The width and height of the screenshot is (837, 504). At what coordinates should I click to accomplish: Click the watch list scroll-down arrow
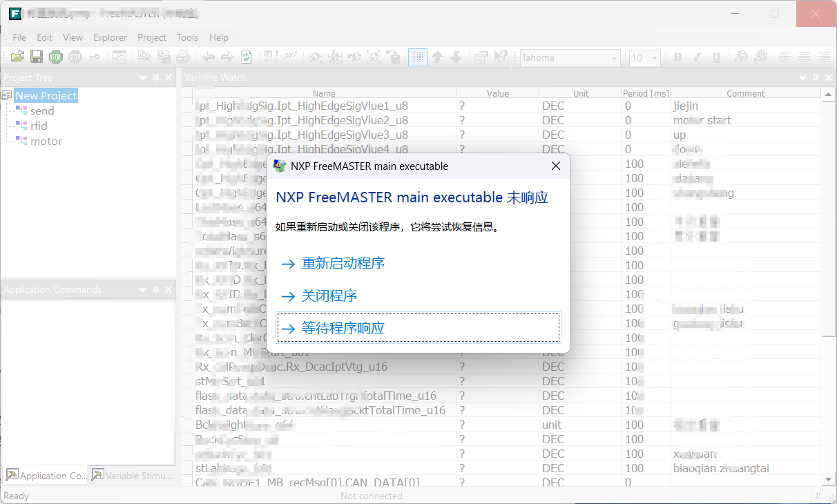click(828, 478)
